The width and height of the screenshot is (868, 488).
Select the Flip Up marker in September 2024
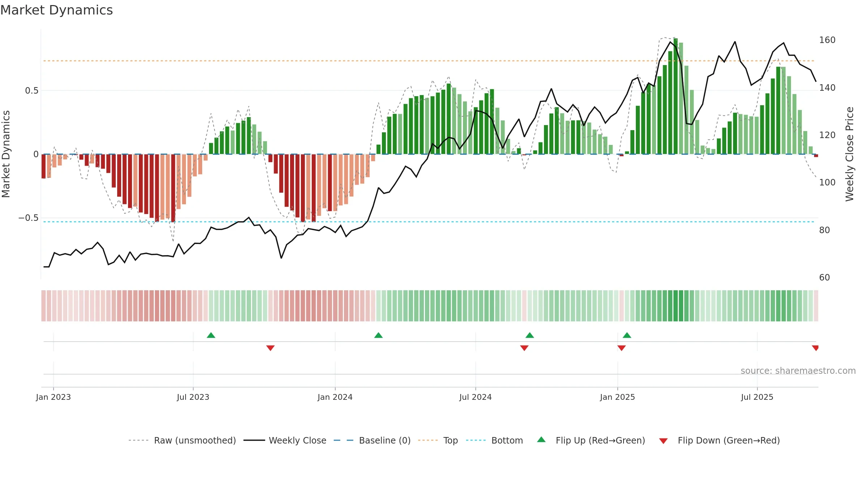coord(530,335)
